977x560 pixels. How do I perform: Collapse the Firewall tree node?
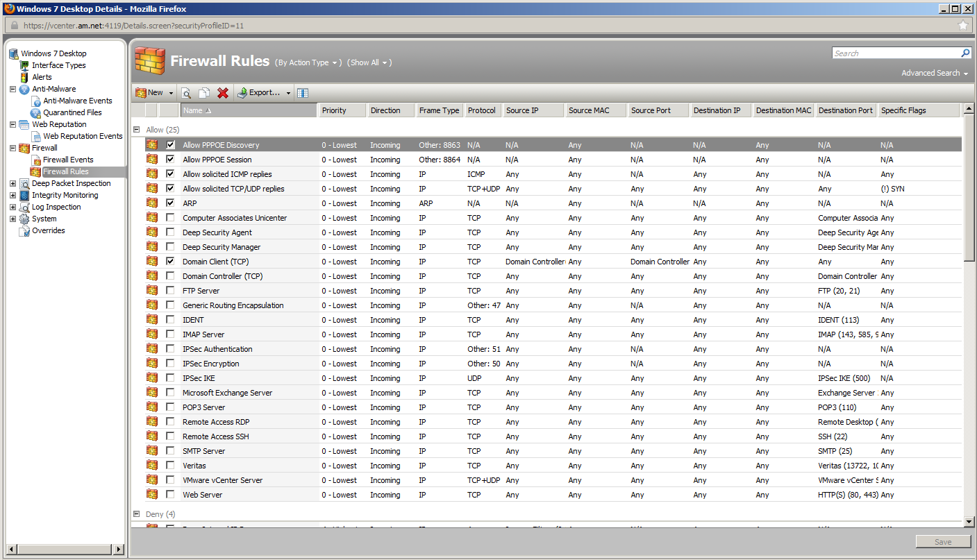pyautogui.click(x=13, y=148)
